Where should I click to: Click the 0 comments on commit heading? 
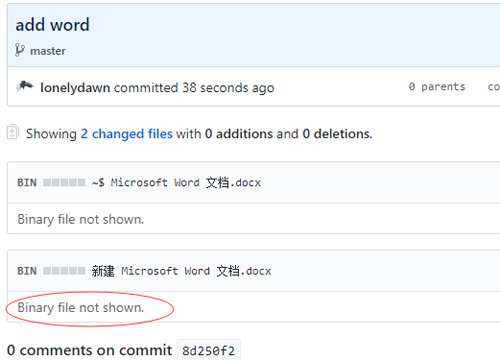pyautogui.click(x=89, y=350)
